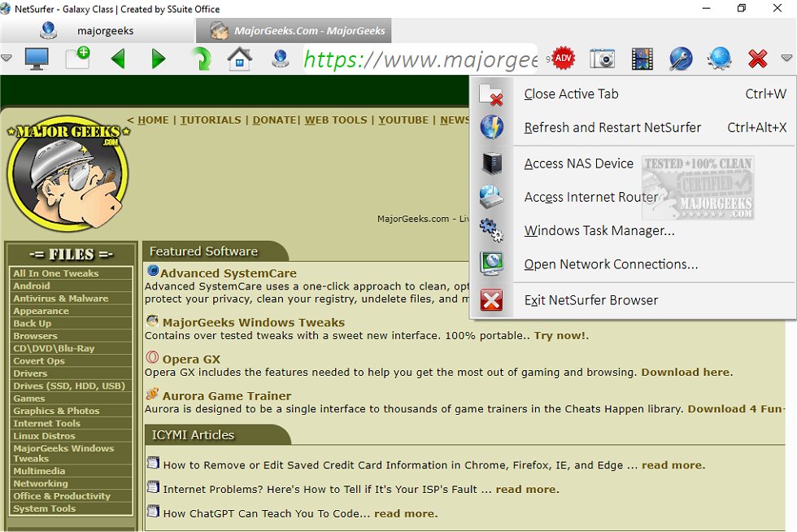
Task: Click the Major Geeks logo image
Action: (x=68, y=173)
